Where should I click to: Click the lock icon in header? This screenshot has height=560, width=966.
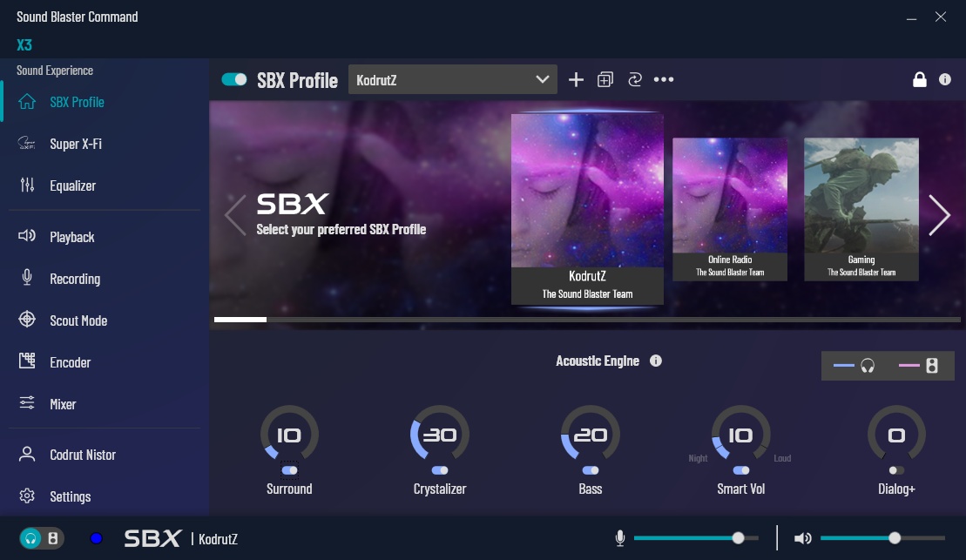[x=919, y=79]
